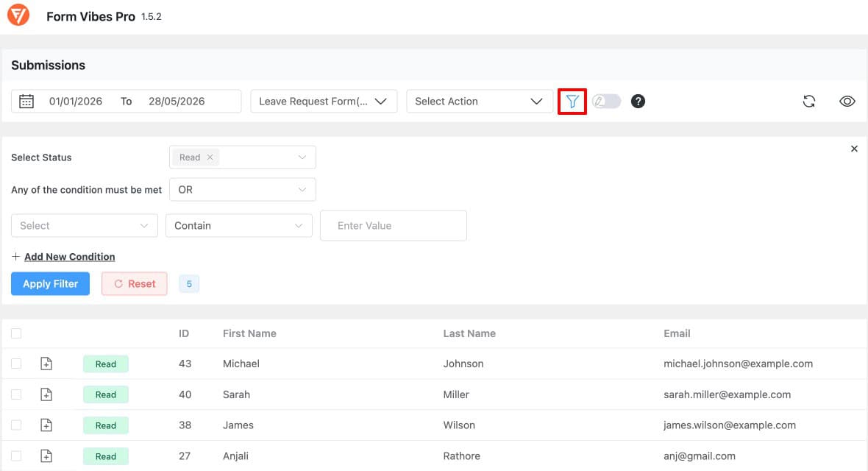Image resolution: width=868 pixels, height=471 pixels.
Task: Click first name Michael cell
Action: tap(241, 364)
